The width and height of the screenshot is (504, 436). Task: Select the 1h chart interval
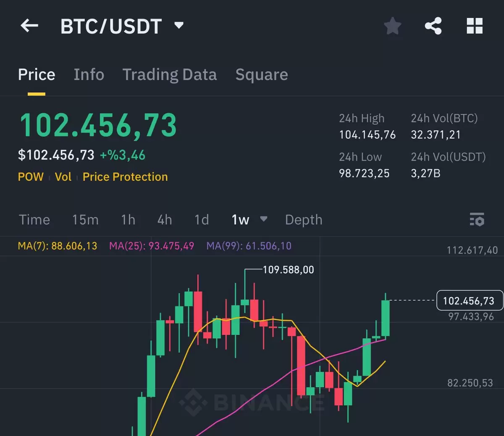pos(128,220)
